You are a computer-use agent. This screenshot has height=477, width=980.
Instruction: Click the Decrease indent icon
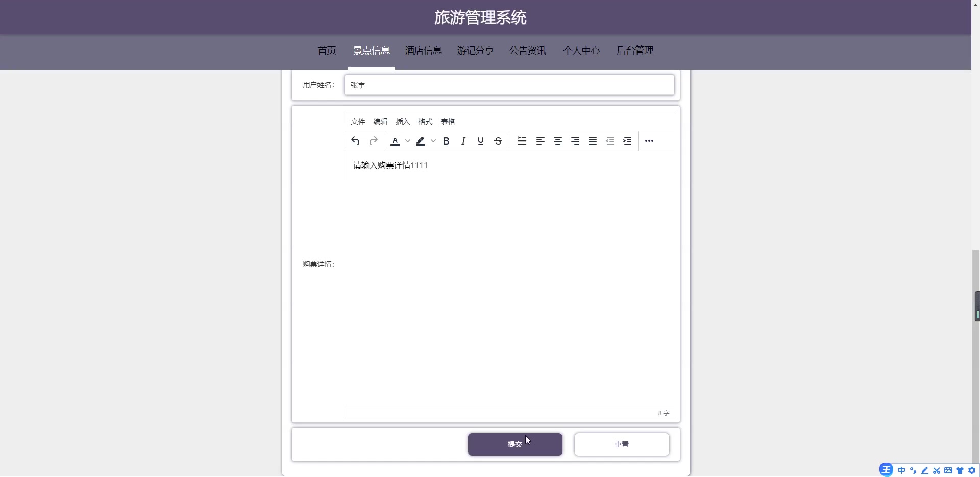(x=610, y=141)
